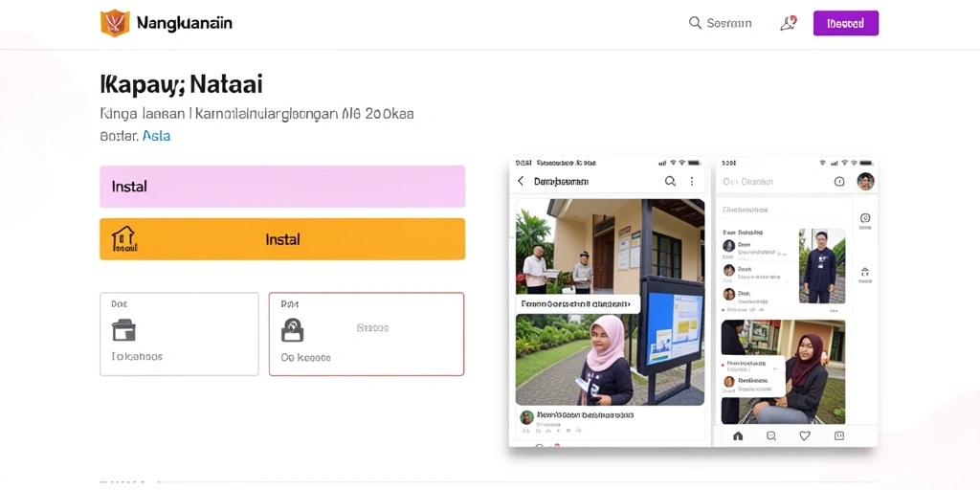Click the Kapay; Nataai heading
Viewport: 980px width, 490px height.
pyautogui.click(x=181, y=84)
